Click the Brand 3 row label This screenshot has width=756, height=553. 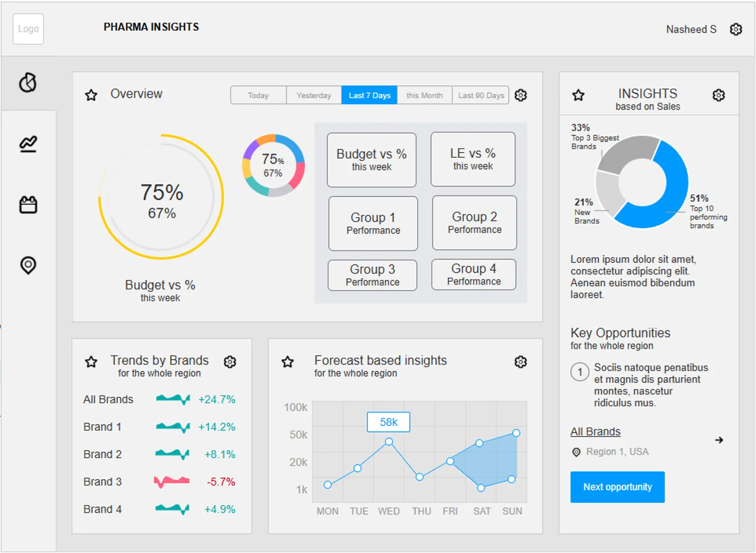(103, 482)
